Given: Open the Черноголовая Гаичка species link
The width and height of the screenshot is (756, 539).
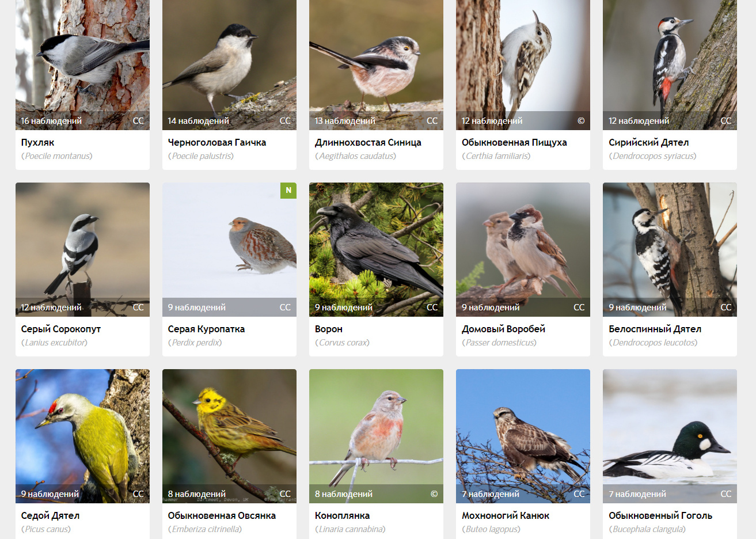Looking at the screenshot, I should coord(217,142).
